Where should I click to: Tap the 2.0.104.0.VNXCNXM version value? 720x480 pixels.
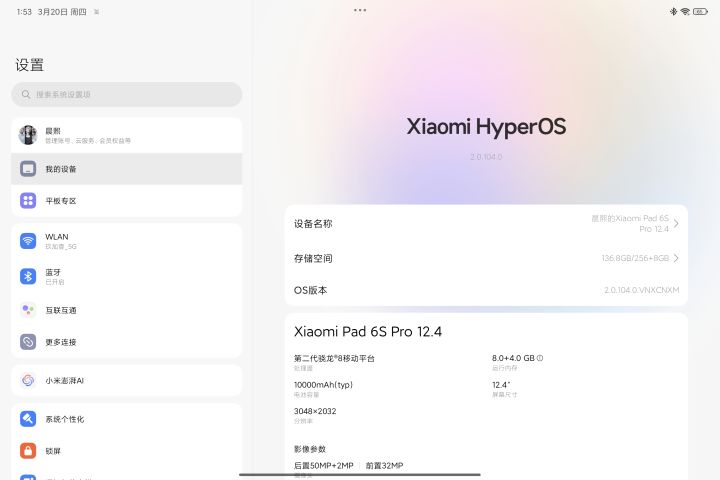pos(641,290)
